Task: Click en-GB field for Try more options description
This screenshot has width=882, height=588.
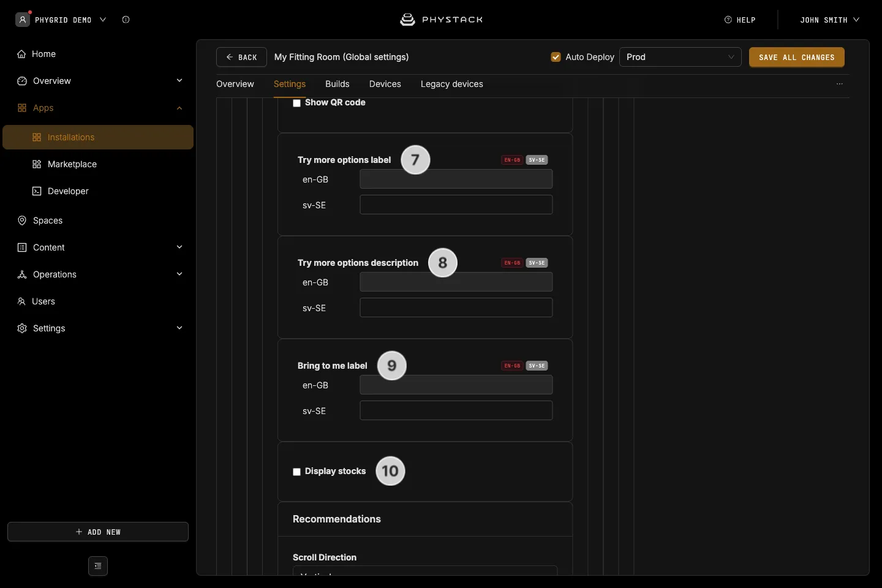Action: click(x=456, y=282)
